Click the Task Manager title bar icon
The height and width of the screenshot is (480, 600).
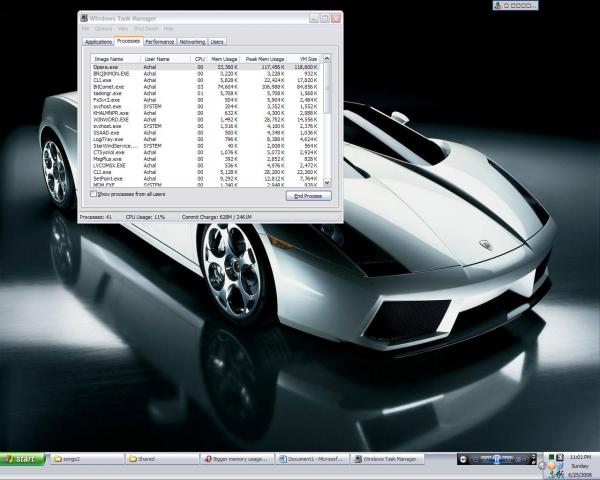(x=84, y=18)
